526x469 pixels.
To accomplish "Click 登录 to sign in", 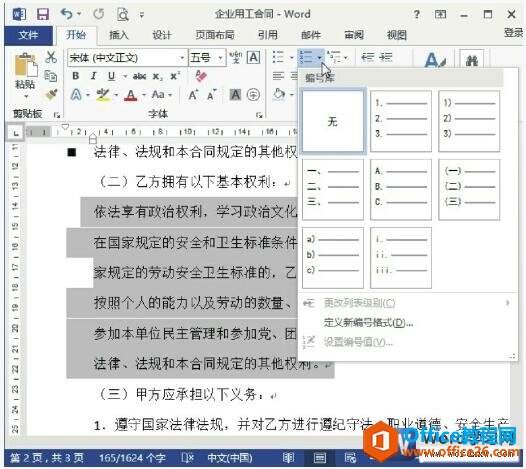I will click(513, 33).
